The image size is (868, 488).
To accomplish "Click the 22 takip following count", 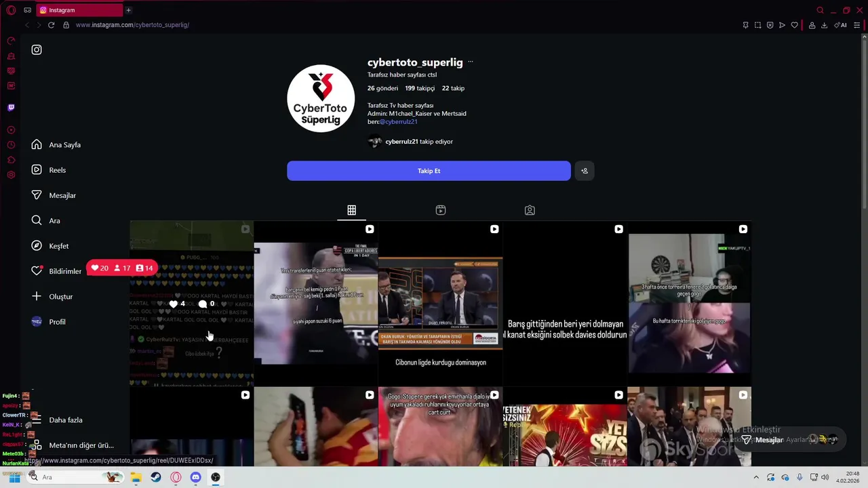I will 453,88.
